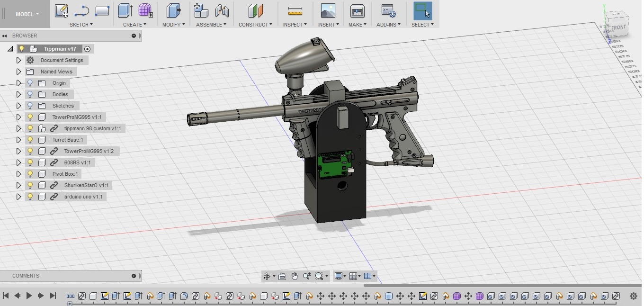Open the 3D Print icon in Make

(x=357, y=10)
